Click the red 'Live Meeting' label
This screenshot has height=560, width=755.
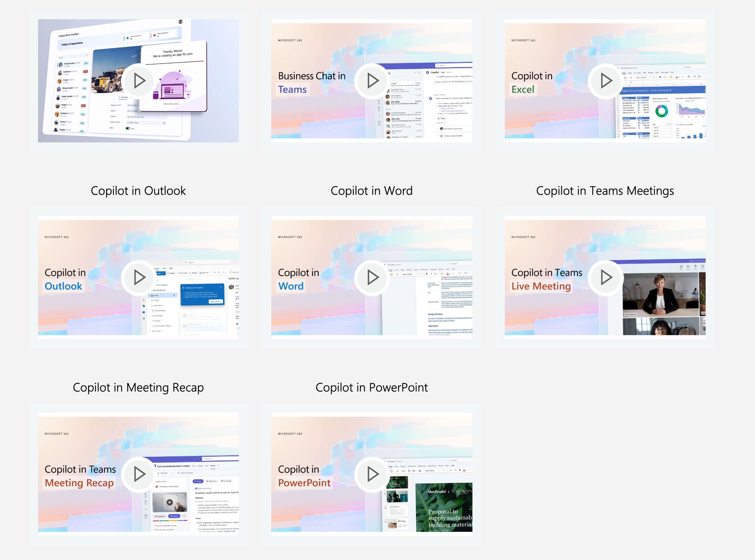tap(541, 286)
